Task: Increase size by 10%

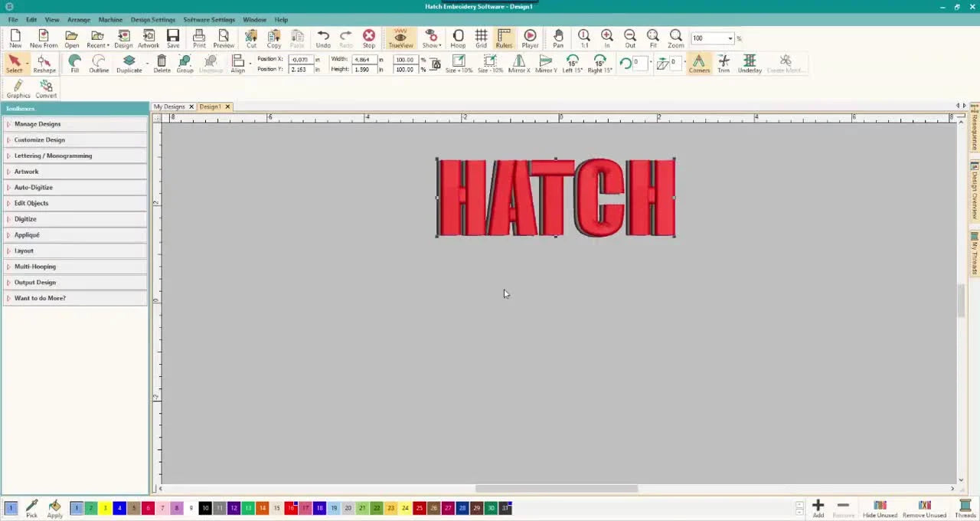Action: tap(459, 64)
